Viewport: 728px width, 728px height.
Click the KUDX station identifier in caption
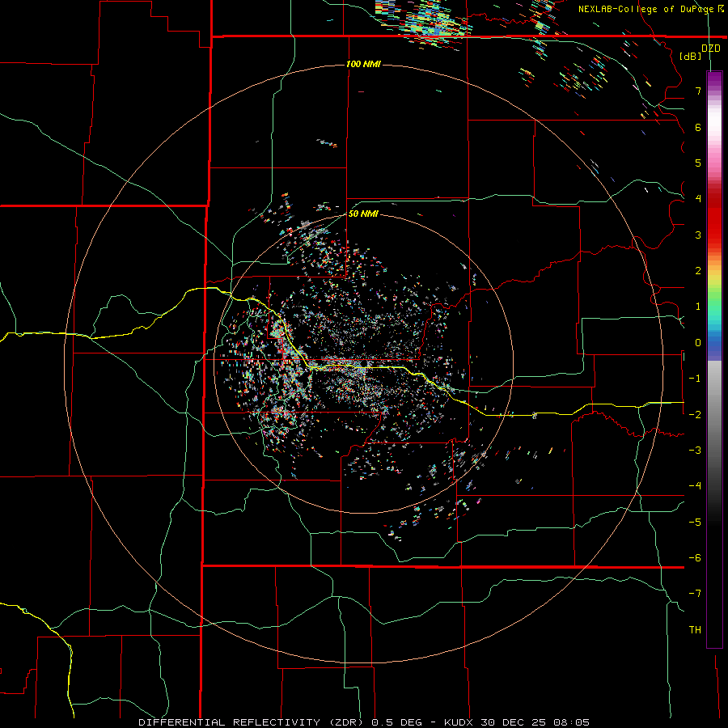pos(459,722)
